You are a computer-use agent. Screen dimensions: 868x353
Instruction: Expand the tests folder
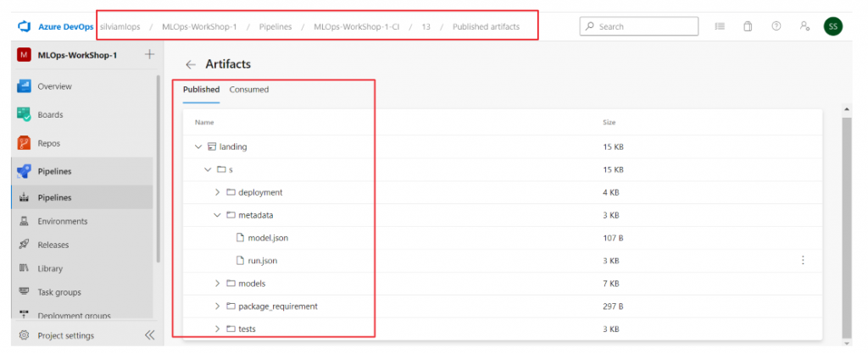[217, 328]
